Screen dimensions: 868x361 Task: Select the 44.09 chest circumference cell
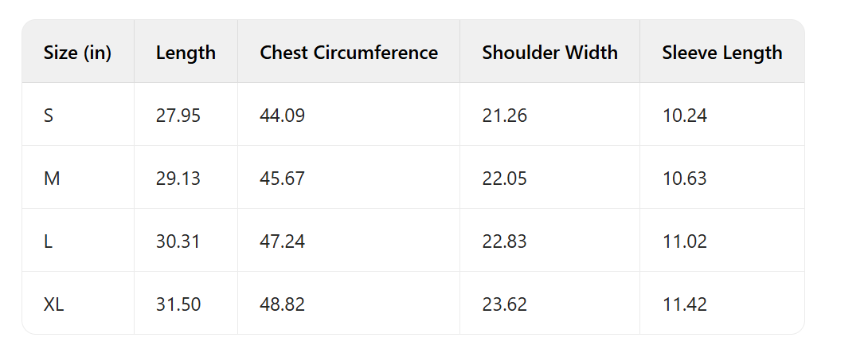282,116
